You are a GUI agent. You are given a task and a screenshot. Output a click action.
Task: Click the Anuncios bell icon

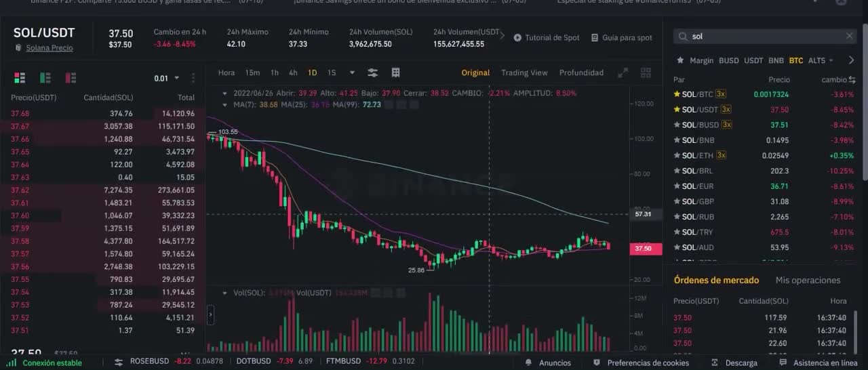tap(529, 363)
